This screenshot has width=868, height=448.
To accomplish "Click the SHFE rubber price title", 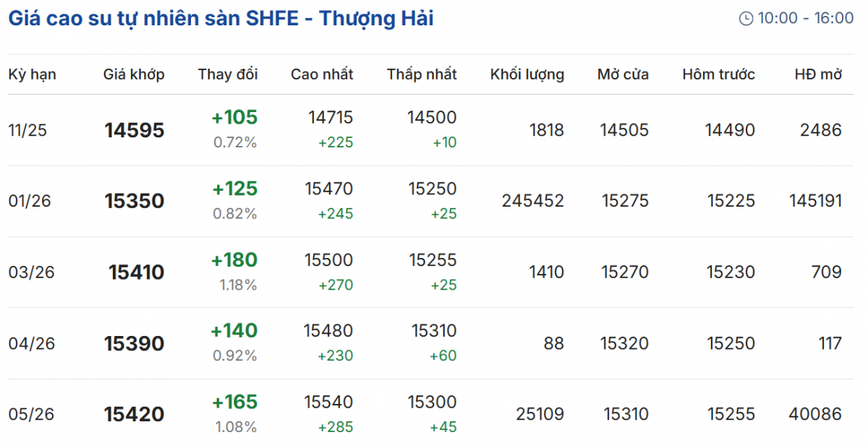I will click(221, 19).
